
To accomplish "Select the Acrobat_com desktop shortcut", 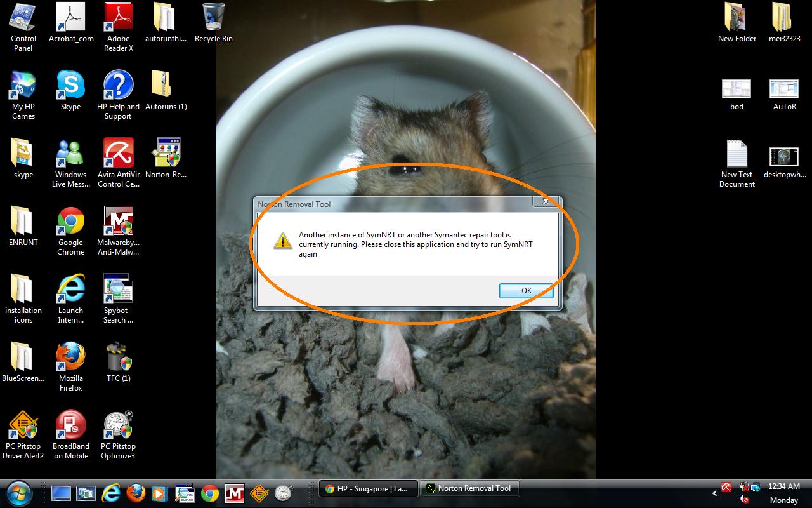I will click(x=71, y=22).
